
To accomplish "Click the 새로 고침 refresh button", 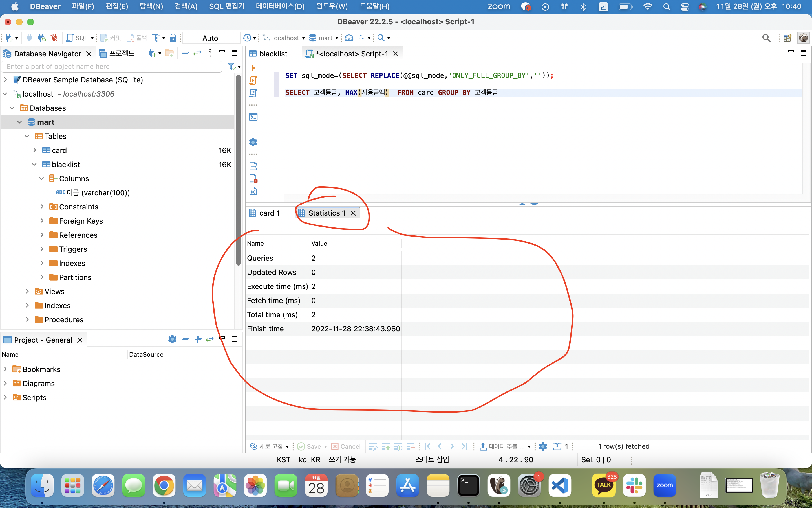I will tap(267, 446).
